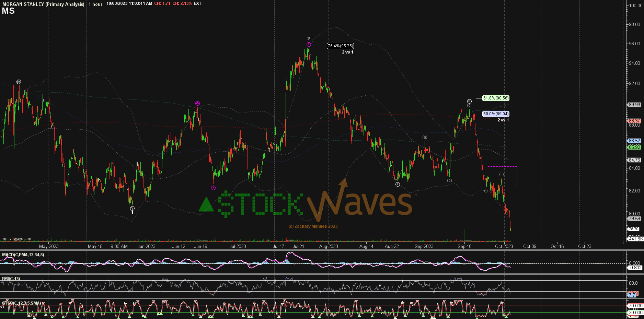Click the wave 1 label at the June low
The image size is (644, 319).
pyautogui.click(x=132, y=213)
